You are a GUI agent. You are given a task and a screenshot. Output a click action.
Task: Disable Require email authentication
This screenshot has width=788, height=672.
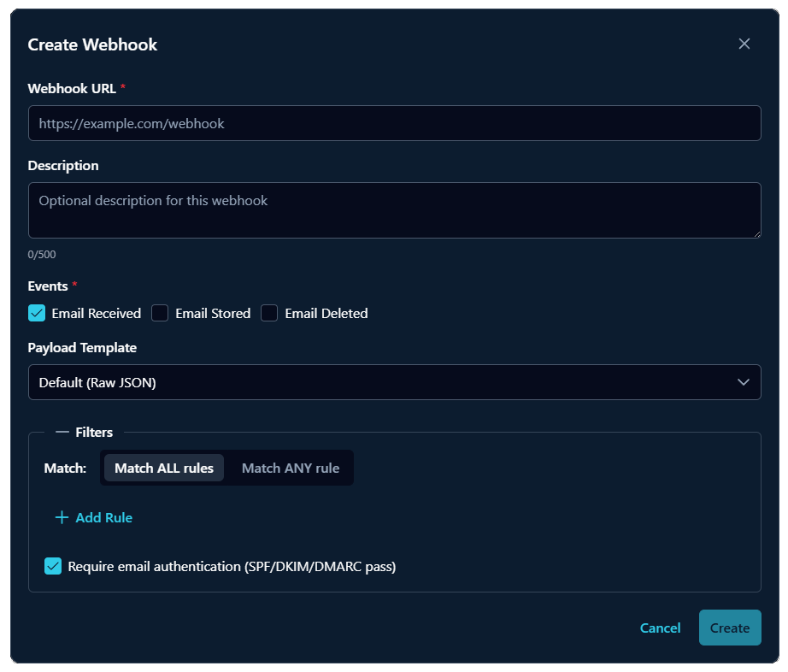click(x=52, y=566)
